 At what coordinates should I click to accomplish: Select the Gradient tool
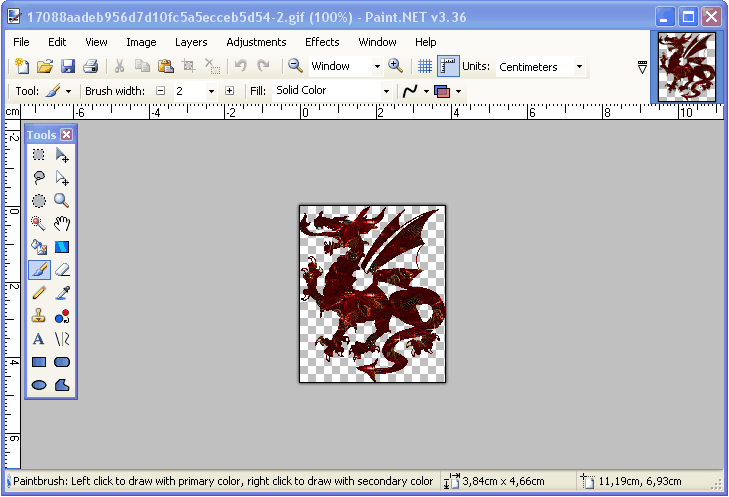pyautogui.click(x=62, y=246)
